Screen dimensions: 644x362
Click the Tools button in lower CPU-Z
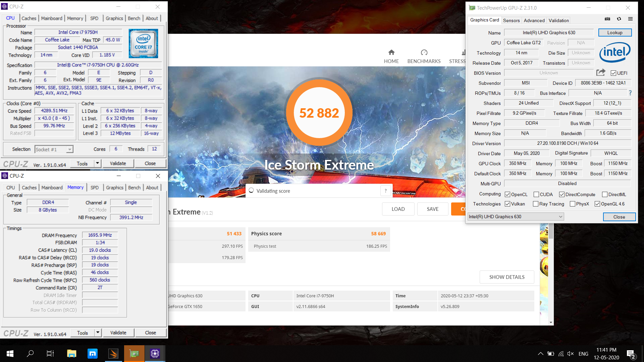pyautogui.click(x=83, y=333)
